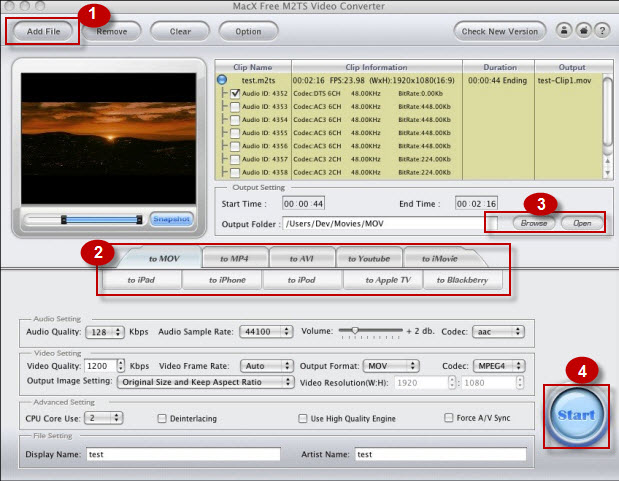This screenshot has width=619, height=481.
Task: Select the test.m2ts clip row
Action: click(x=409, y=80)
